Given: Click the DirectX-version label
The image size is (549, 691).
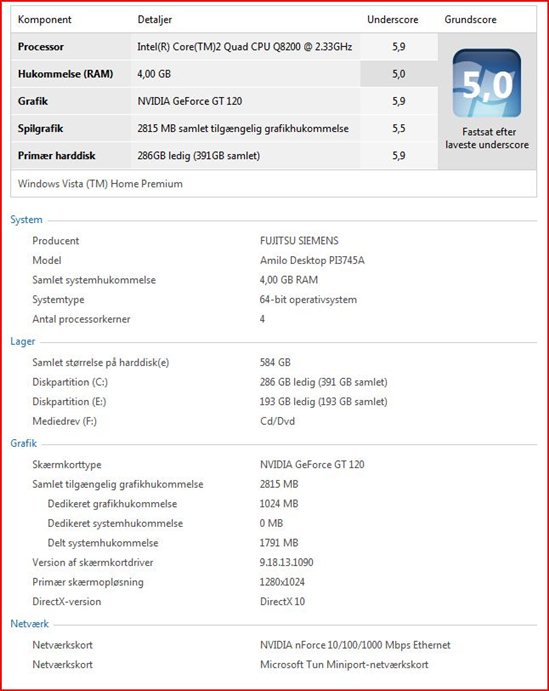Looking at the screenshot, I should pos(67,602).
